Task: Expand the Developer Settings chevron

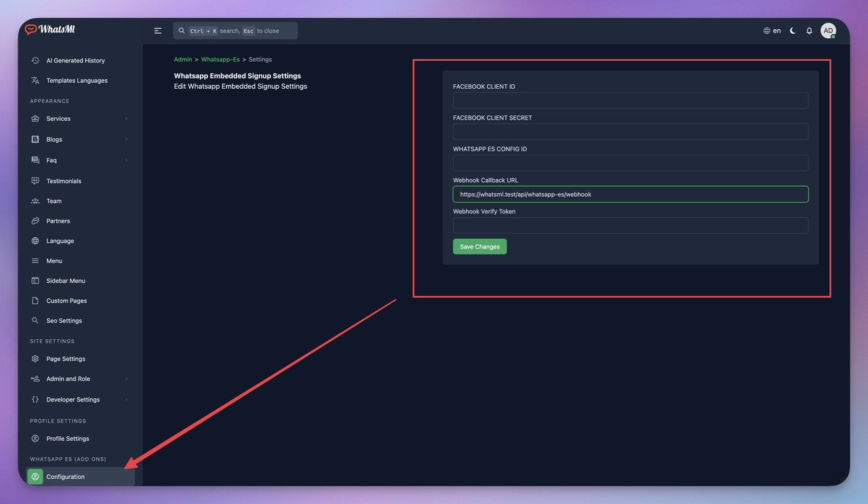Action: pos(126,400)
